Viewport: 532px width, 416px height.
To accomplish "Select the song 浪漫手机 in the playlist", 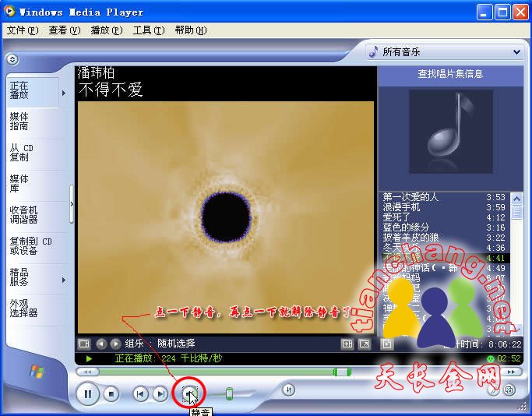I will click(444, 207).
